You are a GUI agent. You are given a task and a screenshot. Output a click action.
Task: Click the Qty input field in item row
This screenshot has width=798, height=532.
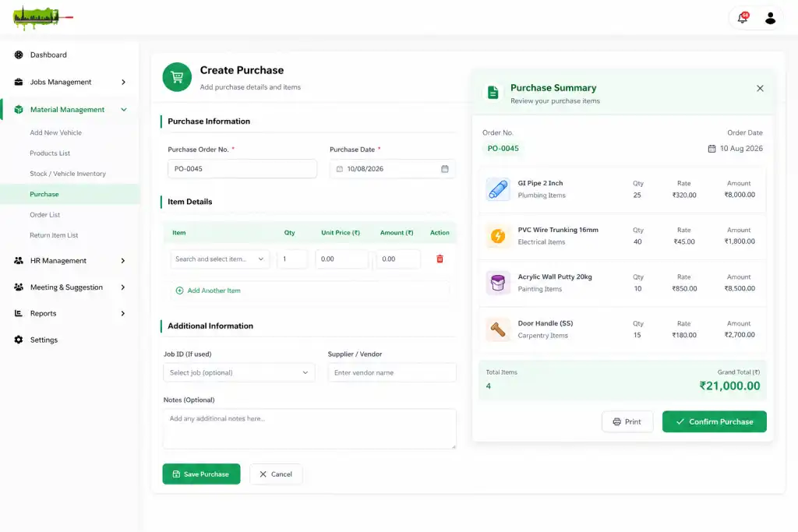(293, 259)
